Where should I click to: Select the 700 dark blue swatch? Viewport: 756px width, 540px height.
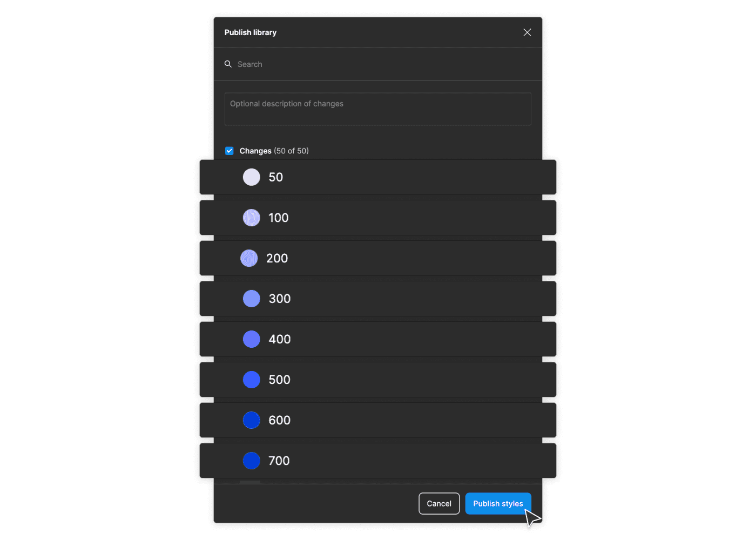tap(251, 461)
